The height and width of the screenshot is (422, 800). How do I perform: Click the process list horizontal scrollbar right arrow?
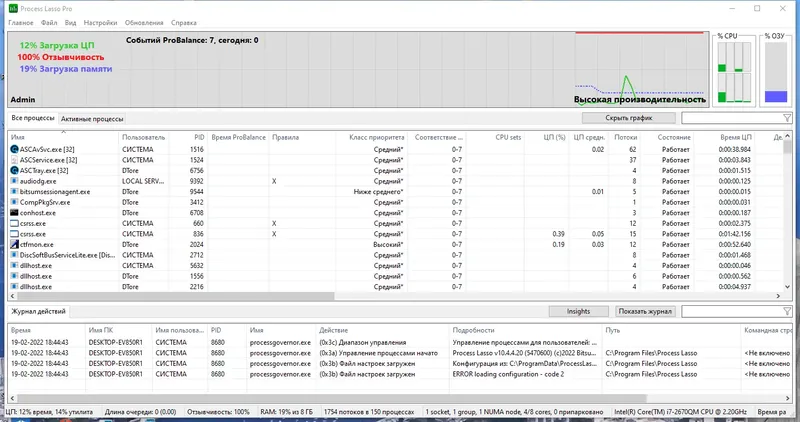point(779,296)
